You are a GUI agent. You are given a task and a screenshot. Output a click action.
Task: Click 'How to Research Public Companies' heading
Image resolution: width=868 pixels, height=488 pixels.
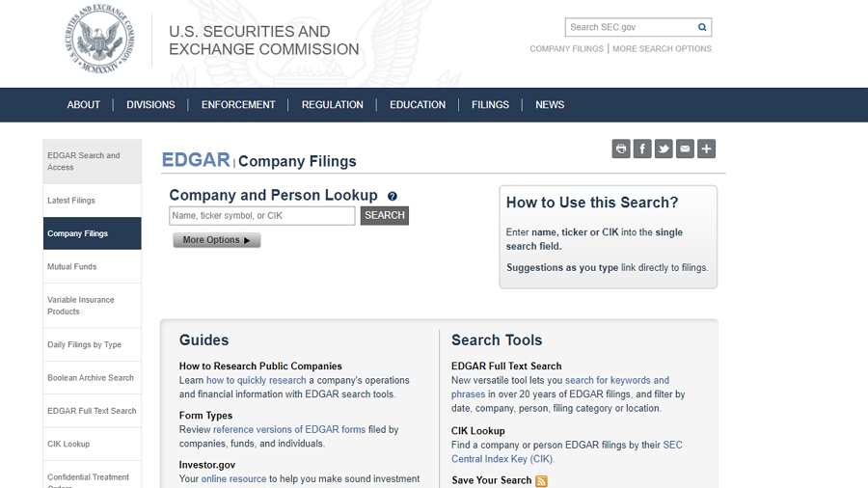tap(260, 366)
